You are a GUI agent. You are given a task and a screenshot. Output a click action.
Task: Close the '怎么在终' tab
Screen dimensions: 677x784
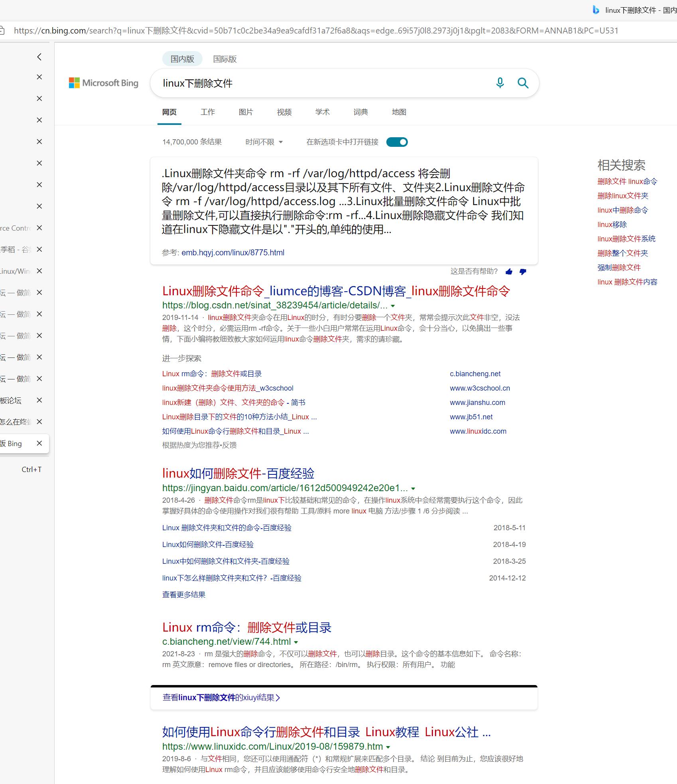39,422
